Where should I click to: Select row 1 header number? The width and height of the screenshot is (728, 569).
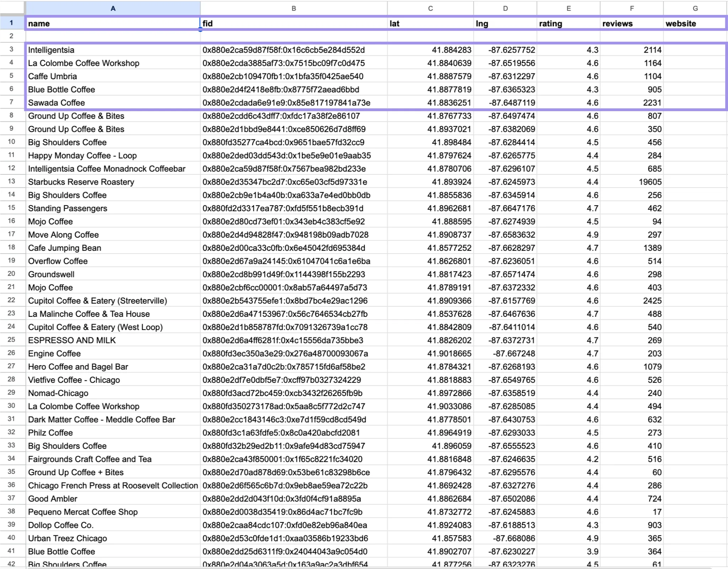[12, 23]
